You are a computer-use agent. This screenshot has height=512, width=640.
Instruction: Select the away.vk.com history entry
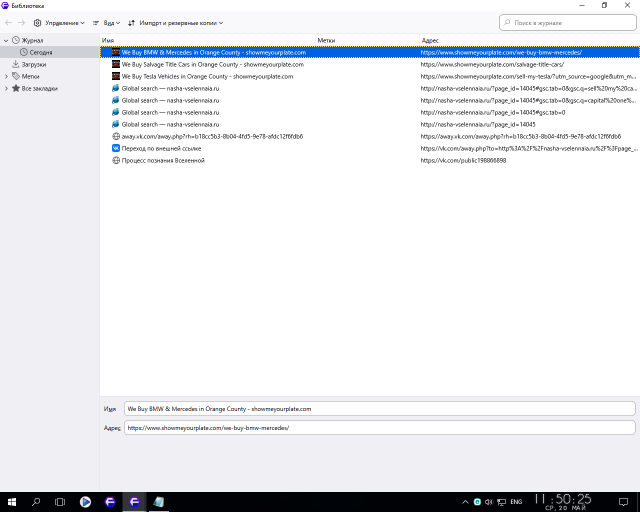(x=370, y=136)
